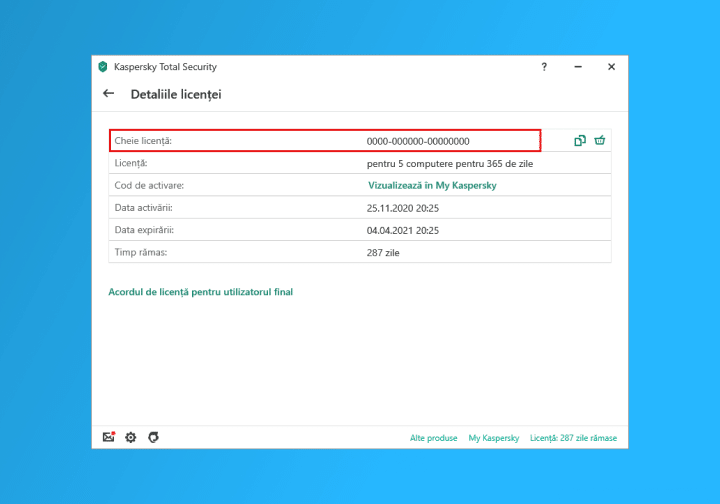
Task: Click the question mark help icon
Action: click(x=544, y=67)
